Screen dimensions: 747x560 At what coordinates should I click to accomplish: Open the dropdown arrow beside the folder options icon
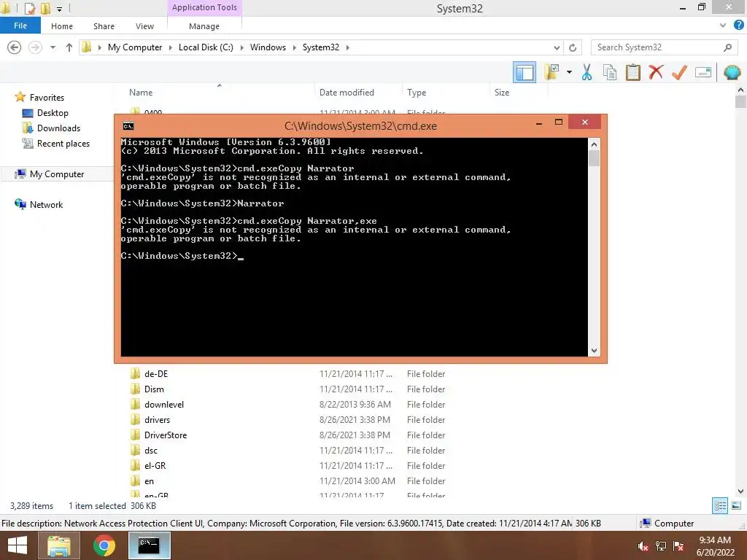coord(569,72)
